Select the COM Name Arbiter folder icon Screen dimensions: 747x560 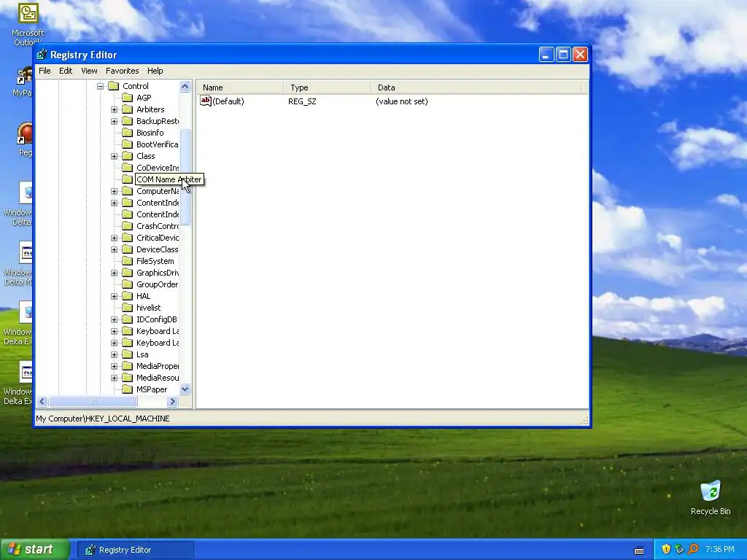pyautogui.click(x=127, y=179)
